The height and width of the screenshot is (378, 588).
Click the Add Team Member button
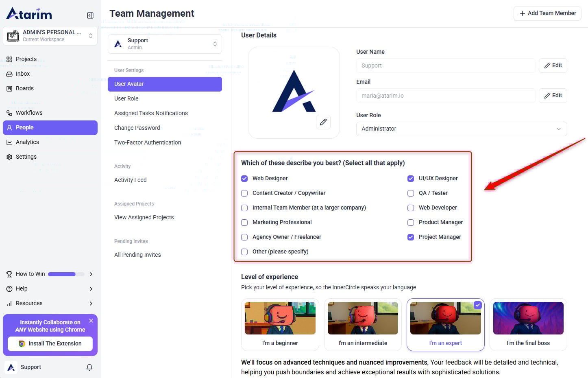547,13
